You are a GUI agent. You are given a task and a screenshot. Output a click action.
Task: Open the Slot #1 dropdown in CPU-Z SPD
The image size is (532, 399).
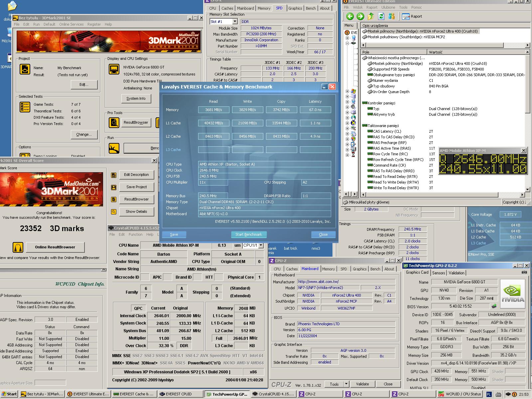[235, 22]
